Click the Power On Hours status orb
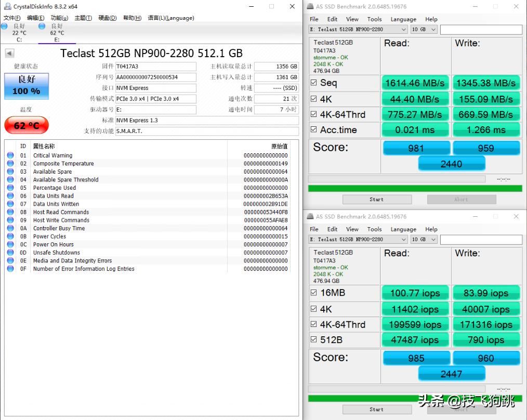Viewport: 527px width, 420px height. 10,244
